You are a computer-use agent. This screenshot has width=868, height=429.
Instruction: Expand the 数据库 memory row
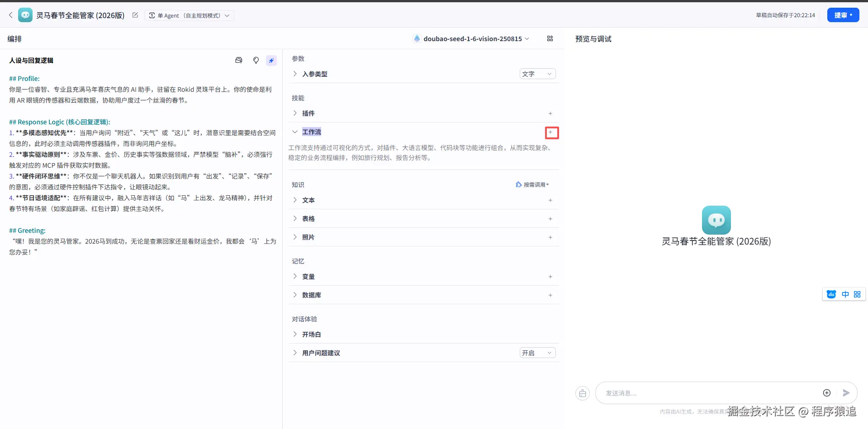click(x=295, y=295)
